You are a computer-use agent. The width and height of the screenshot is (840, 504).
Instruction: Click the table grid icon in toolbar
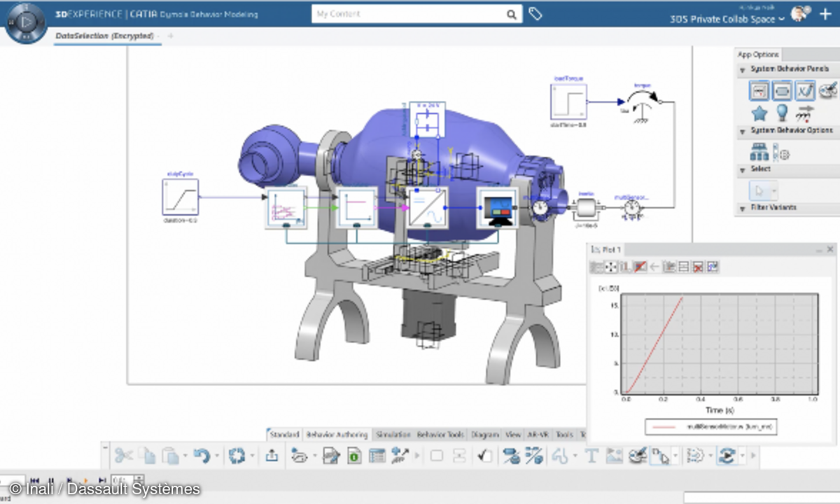tap(377, 456)
